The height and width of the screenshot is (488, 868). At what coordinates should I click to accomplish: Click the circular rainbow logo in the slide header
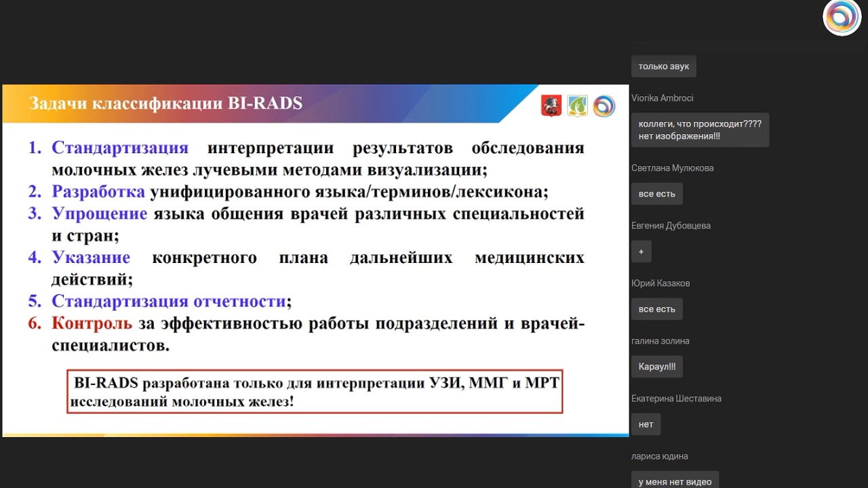(x=604, y=106)
